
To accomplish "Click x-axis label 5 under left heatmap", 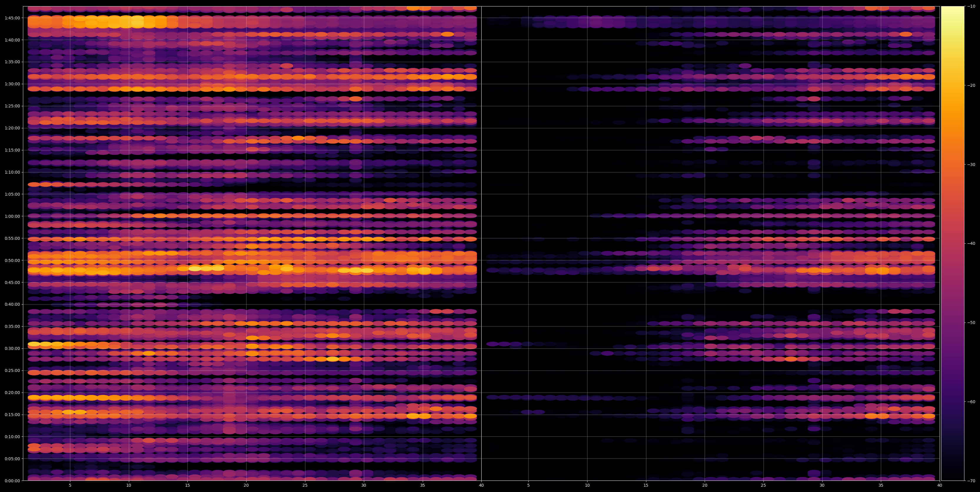I will coord(70,485).
